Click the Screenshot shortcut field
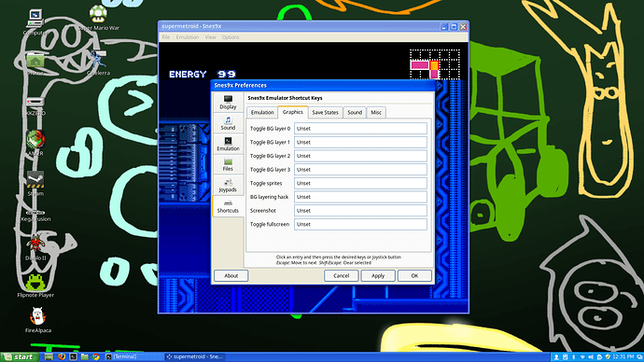The height and width of the screenshot is (362, 644). tap(360, 211)
